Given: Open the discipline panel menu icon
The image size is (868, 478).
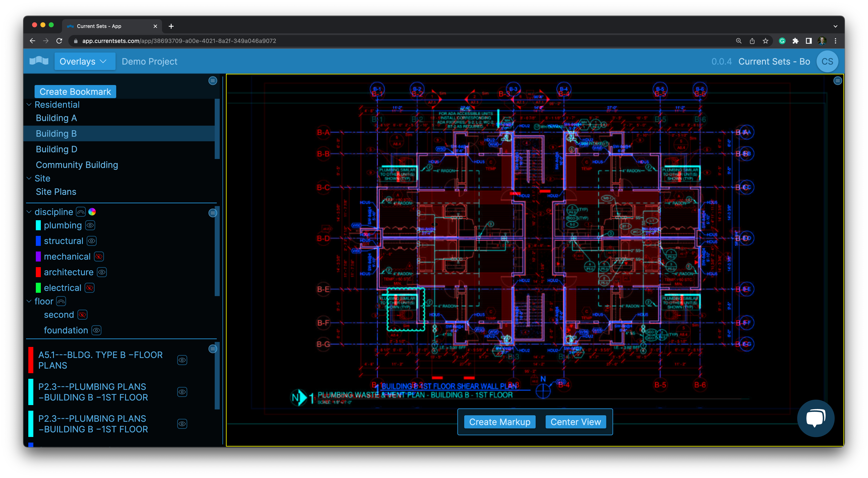Looking at the screenshot, I should [x=213, y=213].
